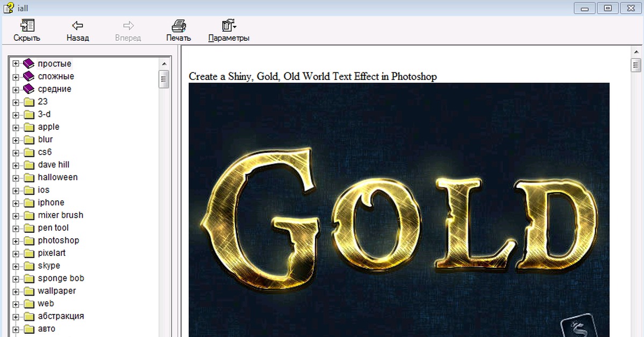Select the sponge bob tree item
This screenshot has height=337, width=644.
point(61,279)
